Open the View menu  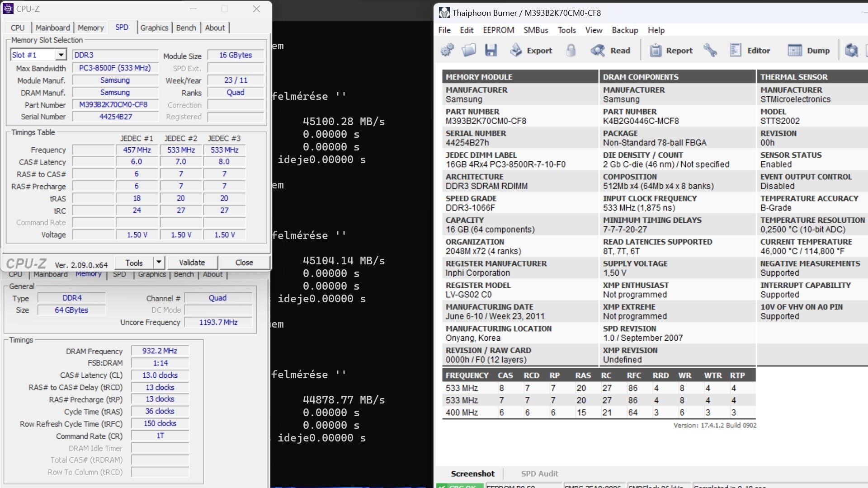point(594,30)
